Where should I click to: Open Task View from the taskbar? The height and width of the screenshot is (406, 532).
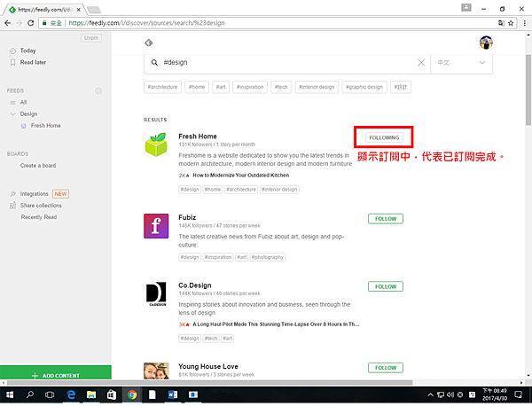tap(50, 394)
